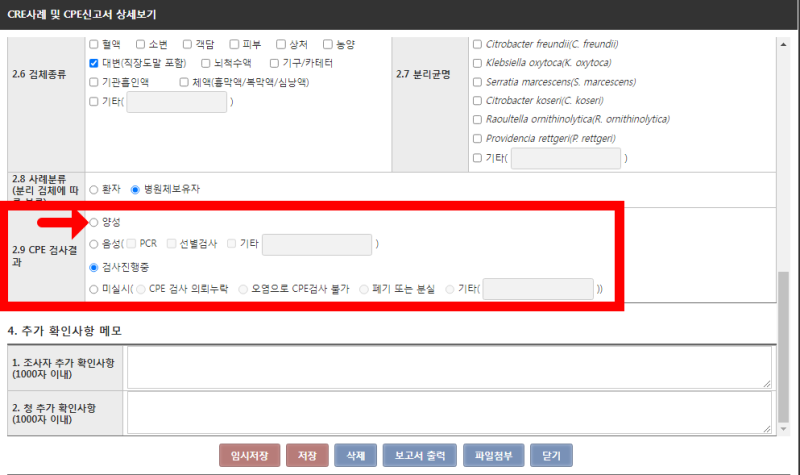The height and width of the screenshot is (475, 800).
Task: Check the 뇌척수액 checkbox
Action: 206,63
